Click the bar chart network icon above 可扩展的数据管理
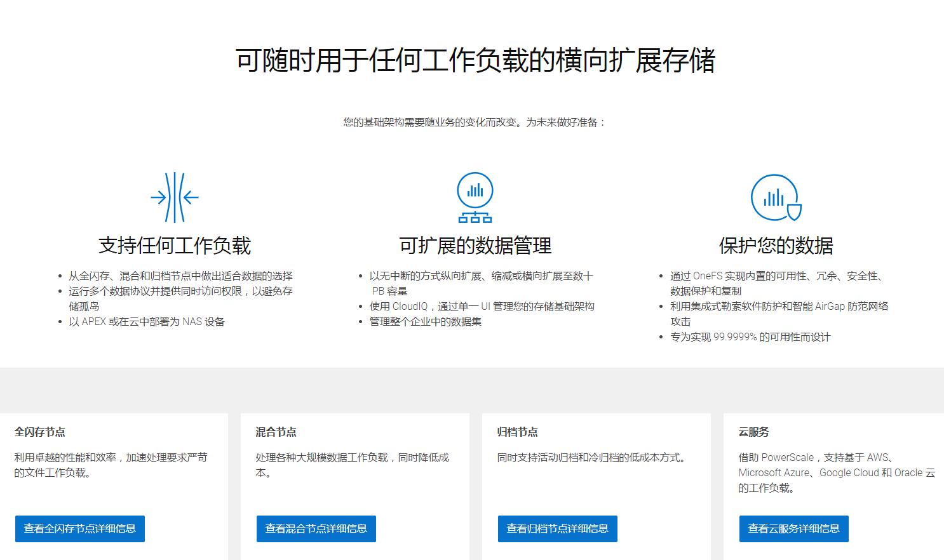The height and width of the screenshot is (560, 944). [475, 197]
